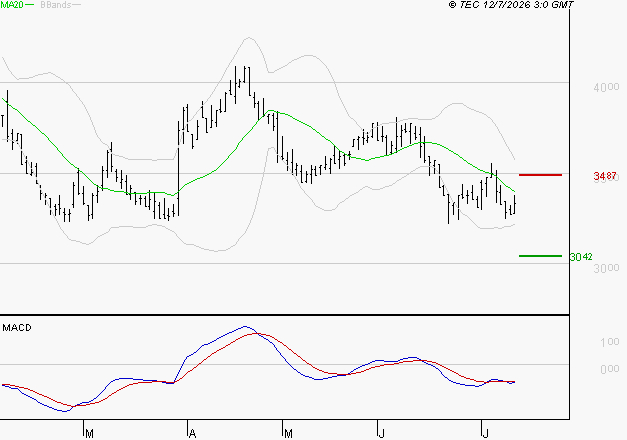Screen dimensions: 627x440
Task: Click the second M month marker
Action: pos(288,433)
